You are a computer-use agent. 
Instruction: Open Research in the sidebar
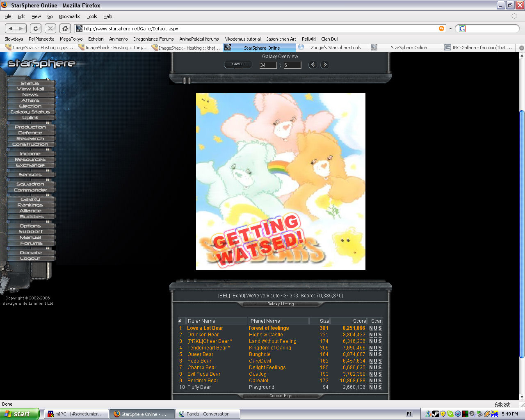[x=30, y=139]
